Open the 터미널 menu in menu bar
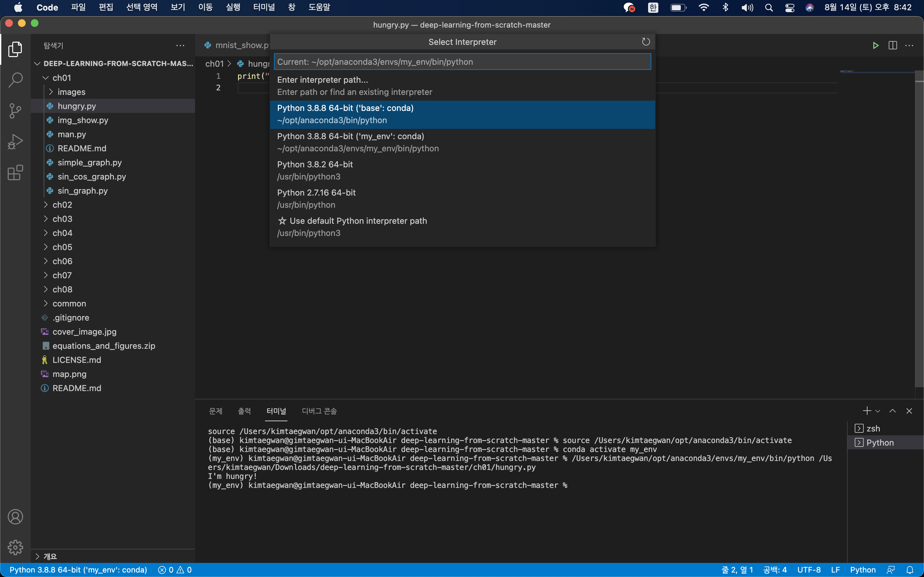 point(264,7)
